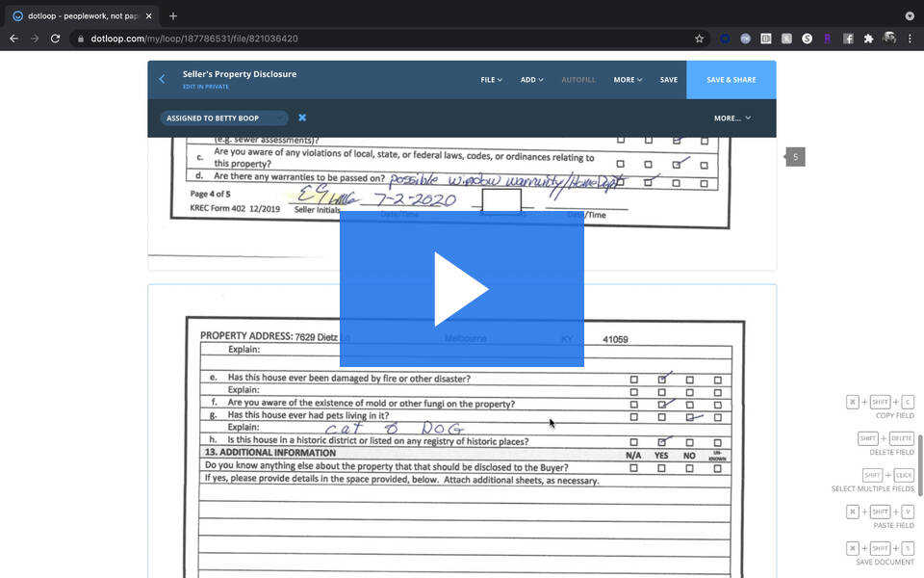The height and width of the screenshot is (578, 924).
Task: Go back using dotloop's left chevron
Action: click(162, 79)
